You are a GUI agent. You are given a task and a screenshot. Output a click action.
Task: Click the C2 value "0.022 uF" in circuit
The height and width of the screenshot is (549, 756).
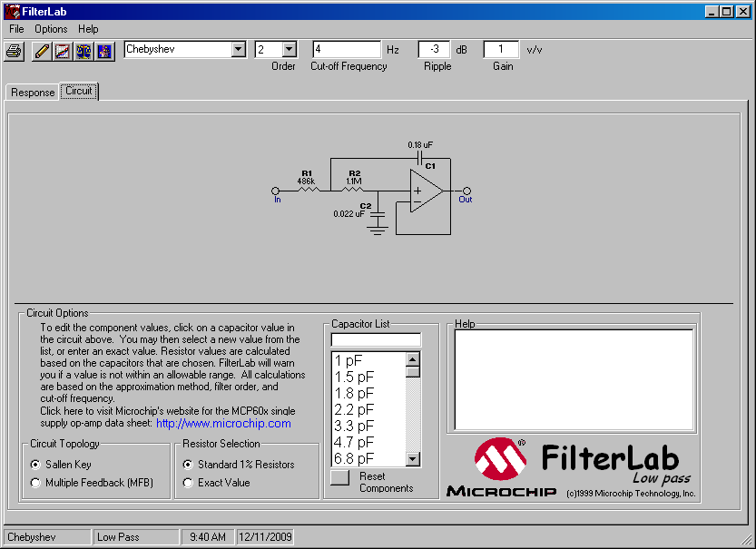(349, 213)
